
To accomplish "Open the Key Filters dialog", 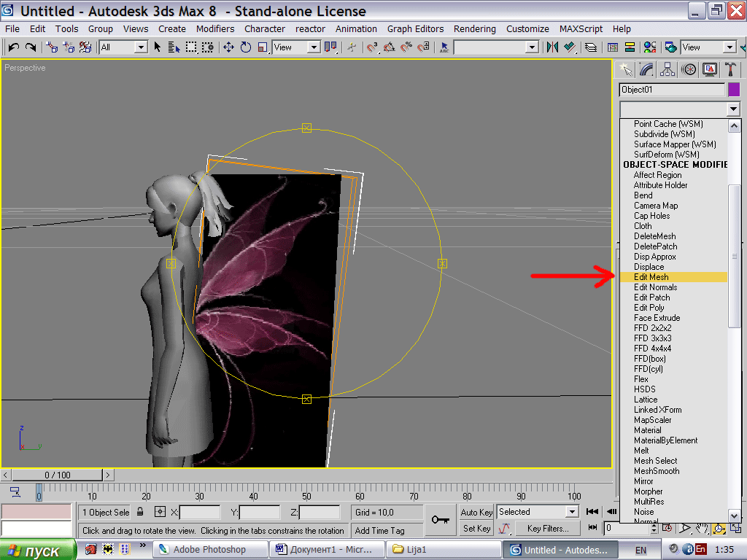I will [x=548, y=529].
